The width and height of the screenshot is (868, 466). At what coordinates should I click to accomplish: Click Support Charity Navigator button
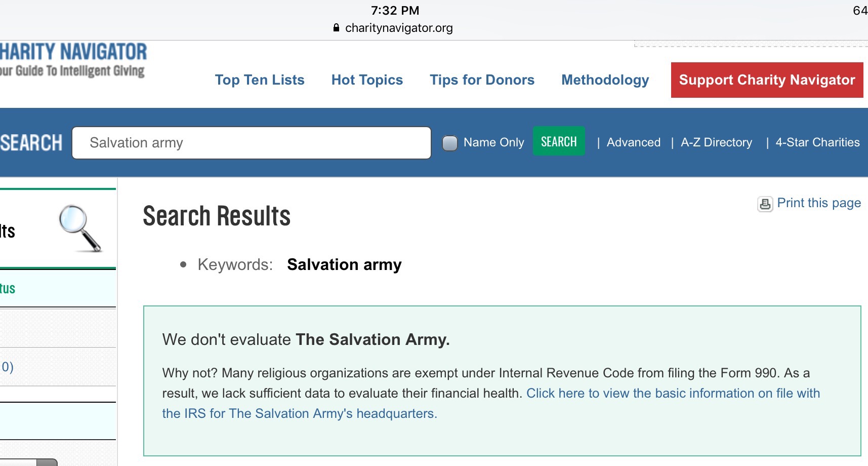point(767,80)
